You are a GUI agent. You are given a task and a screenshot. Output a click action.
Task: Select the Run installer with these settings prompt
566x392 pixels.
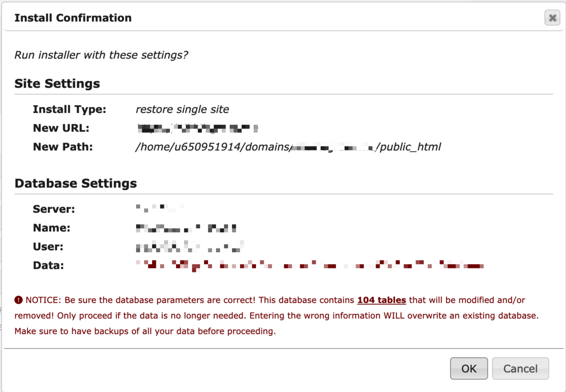point(101,55)
